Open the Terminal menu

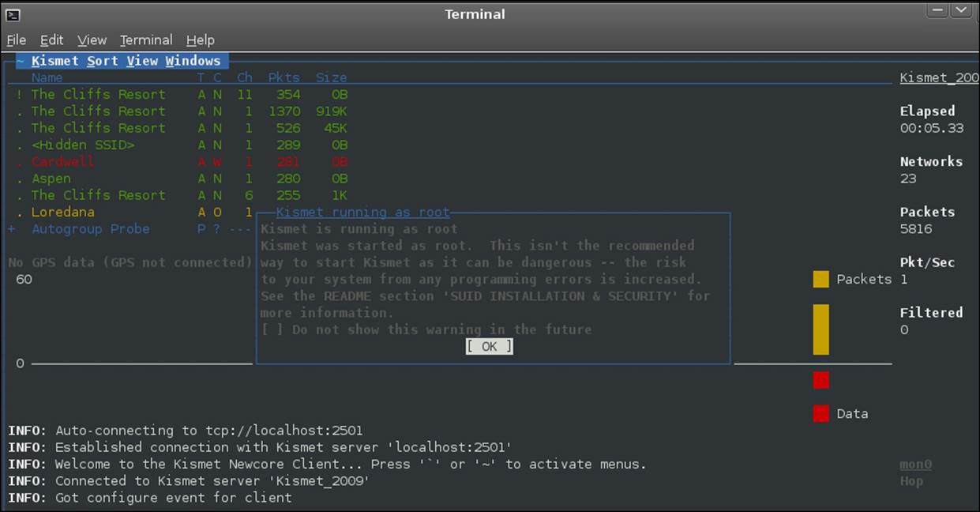click(x=146, y=40)
